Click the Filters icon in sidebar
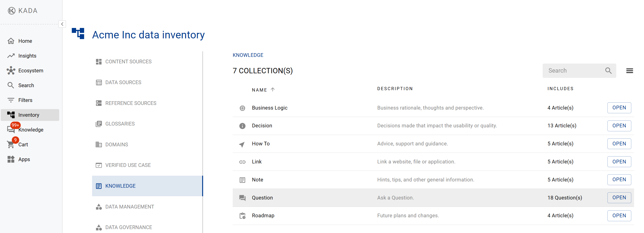This screenshot has height=233, width=644. (11, 100)
